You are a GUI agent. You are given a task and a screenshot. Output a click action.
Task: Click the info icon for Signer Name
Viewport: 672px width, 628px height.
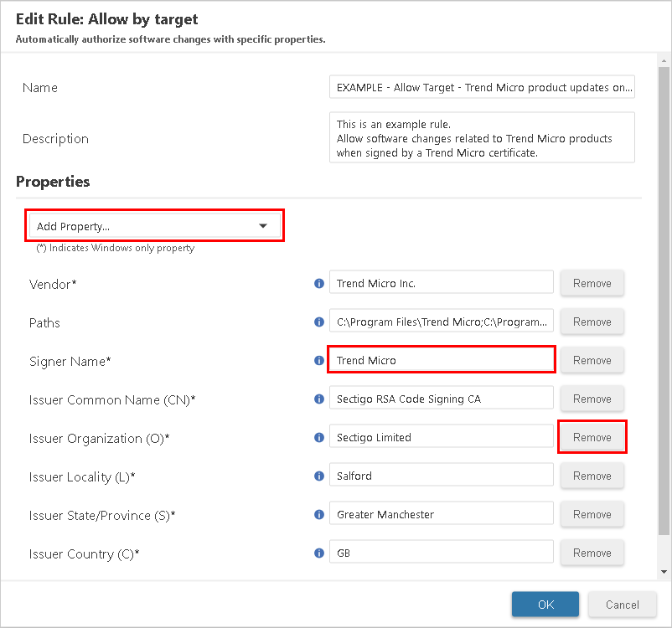pos(318,360)
